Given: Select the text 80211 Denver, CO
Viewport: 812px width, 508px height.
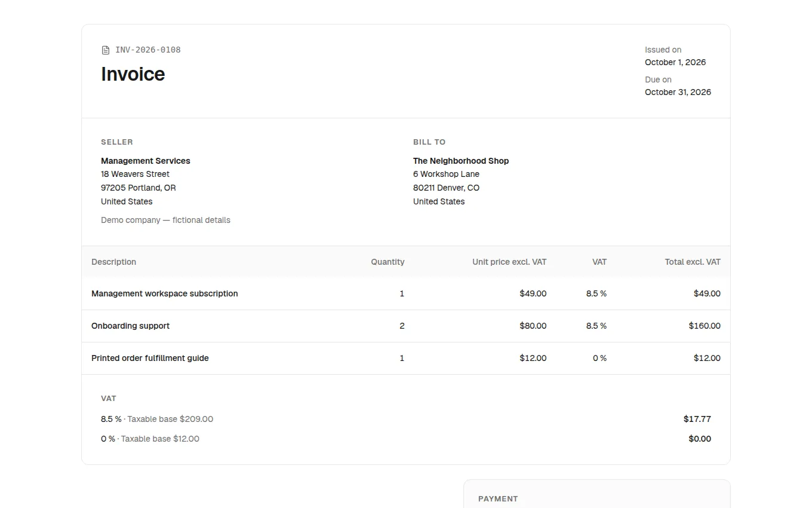Looking at the screenshot, I should [x=446, y=188].
